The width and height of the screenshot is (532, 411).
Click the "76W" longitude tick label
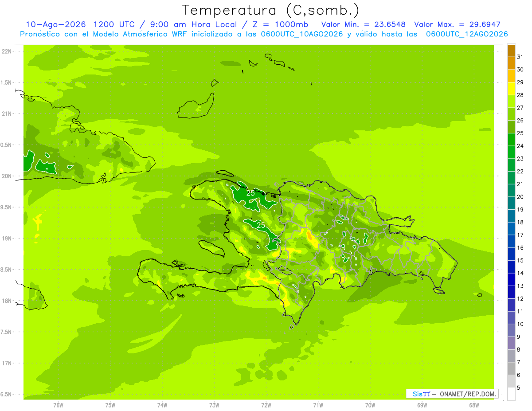coord(58,405)
